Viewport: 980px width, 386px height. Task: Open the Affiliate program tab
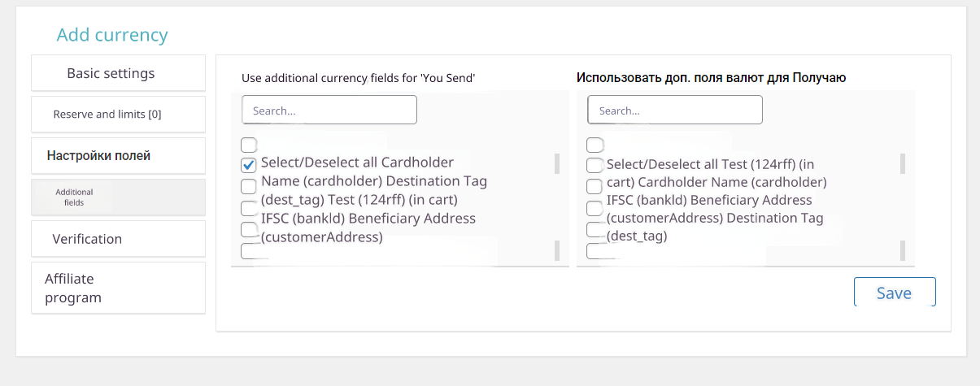[118, 288]
